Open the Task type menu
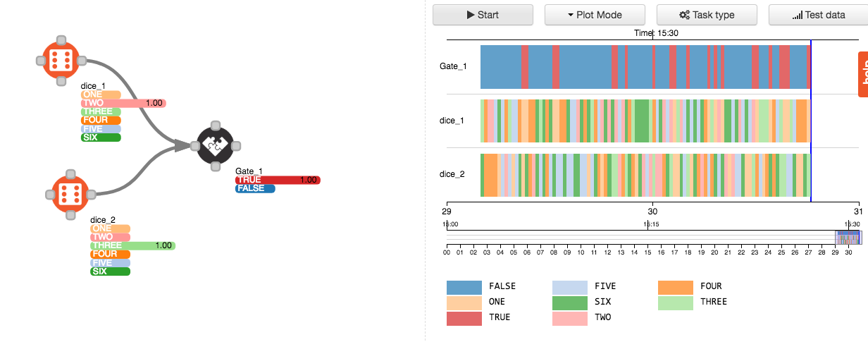This screenshot has width=868, height=342. point(707,15)
